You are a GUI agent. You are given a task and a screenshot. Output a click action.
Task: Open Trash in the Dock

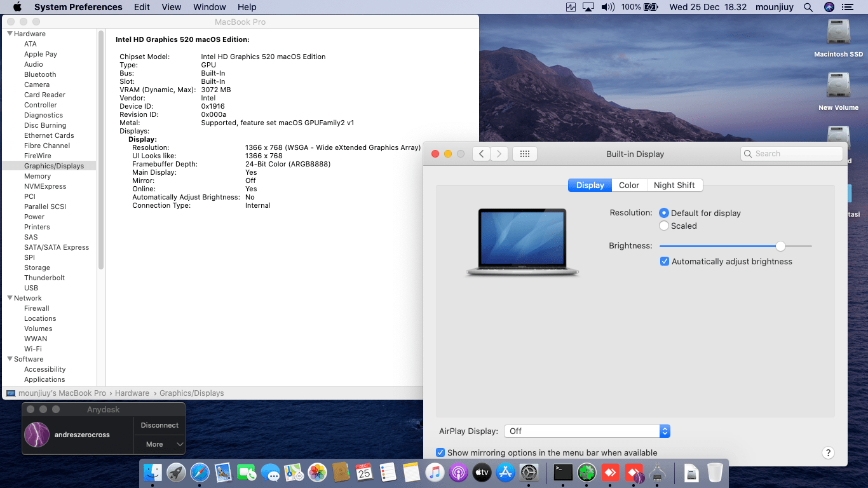pos(715,472)
